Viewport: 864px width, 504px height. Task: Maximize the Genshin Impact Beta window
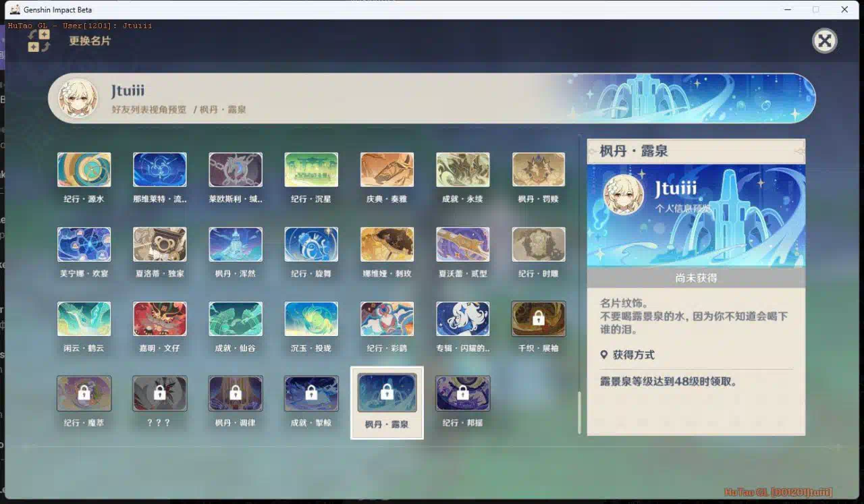[x=815, y=9]
